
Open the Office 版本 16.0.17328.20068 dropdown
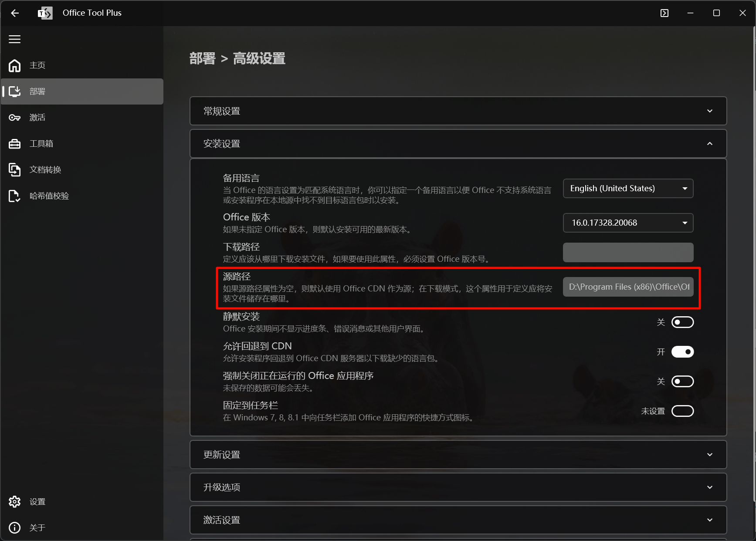coord(627,223)
